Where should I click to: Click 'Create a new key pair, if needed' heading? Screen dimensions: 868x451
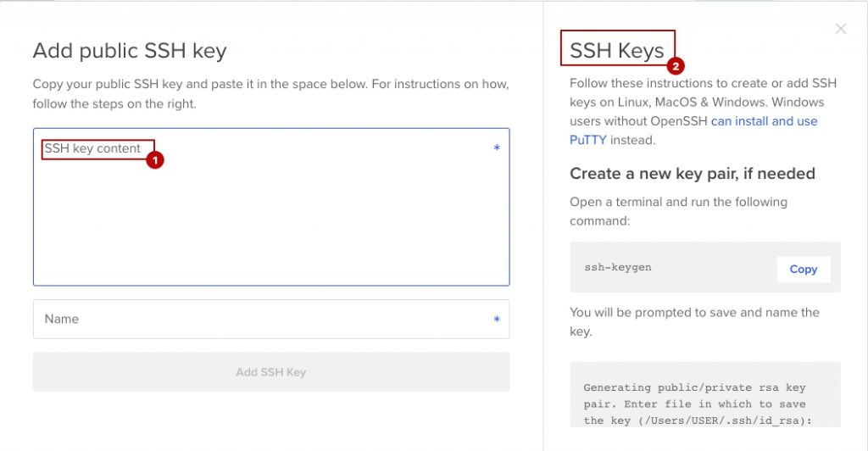(x=692, y=174)
